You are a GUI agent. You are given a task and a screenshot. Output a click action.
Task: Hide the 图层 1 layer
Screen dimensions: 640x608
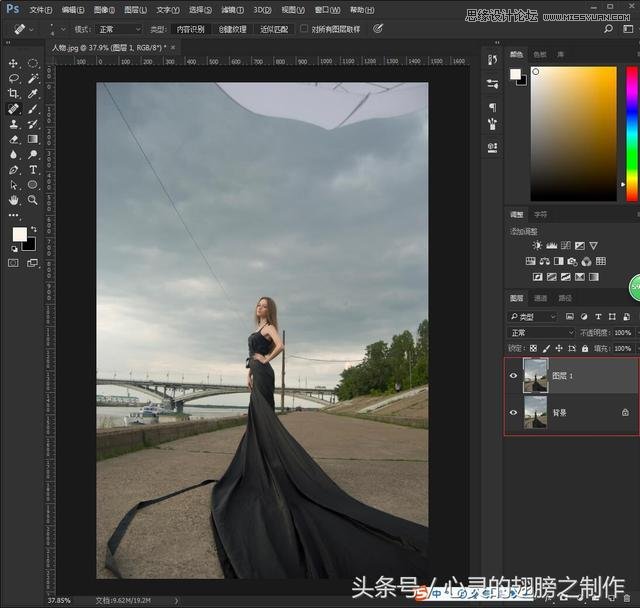[x=514, y=376]
